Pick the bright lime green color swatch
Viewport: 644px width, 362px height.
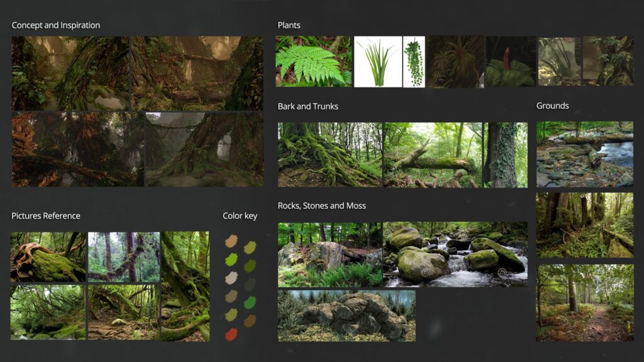click(231, 259)
